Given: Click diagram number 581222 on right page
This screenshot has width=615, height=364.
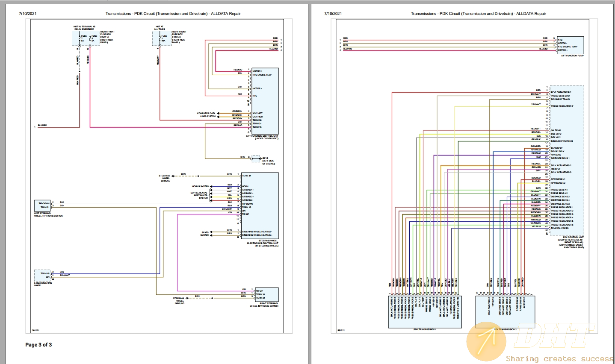Looking at the screenshot, I should coord(341,330).
